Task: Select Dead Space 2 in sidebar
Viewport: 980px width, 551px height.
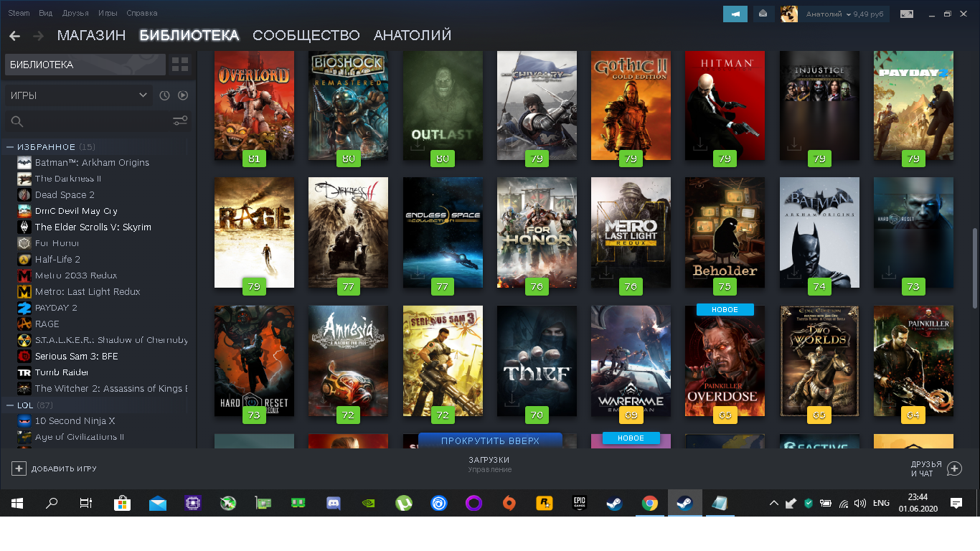Action: [x=65, y=195]
